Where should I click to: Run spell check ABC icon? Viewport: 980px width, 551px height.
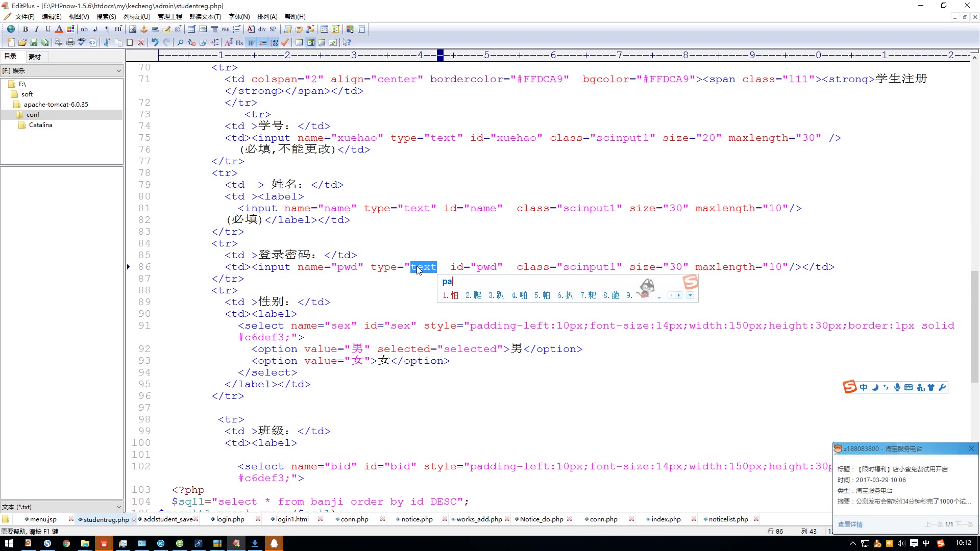click(x=82, y=42)
